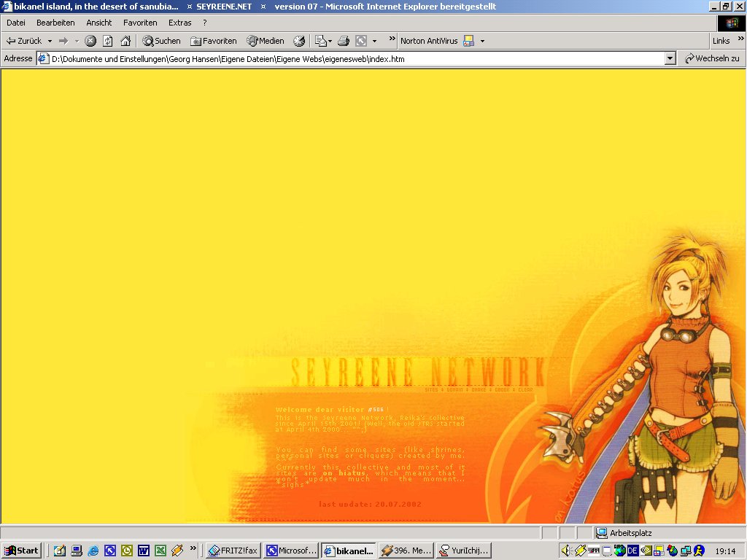This screenshot has width=747, height=560.
Task: Open the Favoriten menu in menu bar
Action: point(140,23)
